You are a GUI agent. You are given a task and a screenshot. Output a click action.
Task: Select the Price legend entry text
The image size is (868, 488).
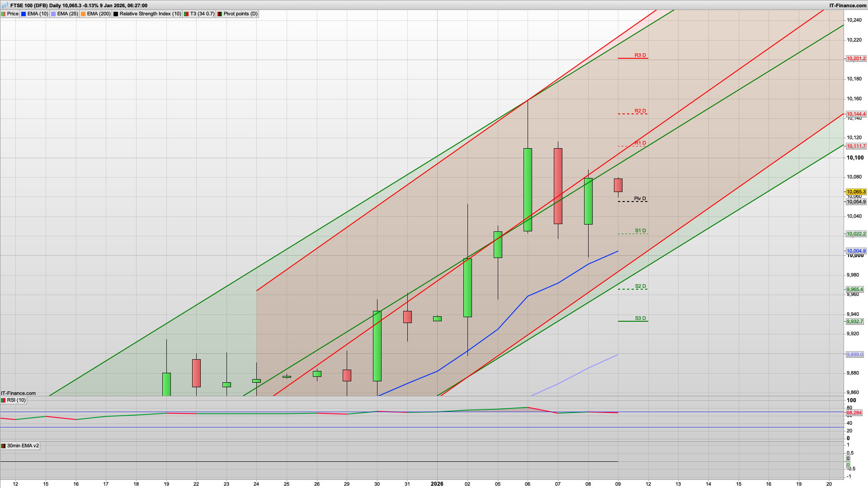pyautogui.click(x=13, y=14)
